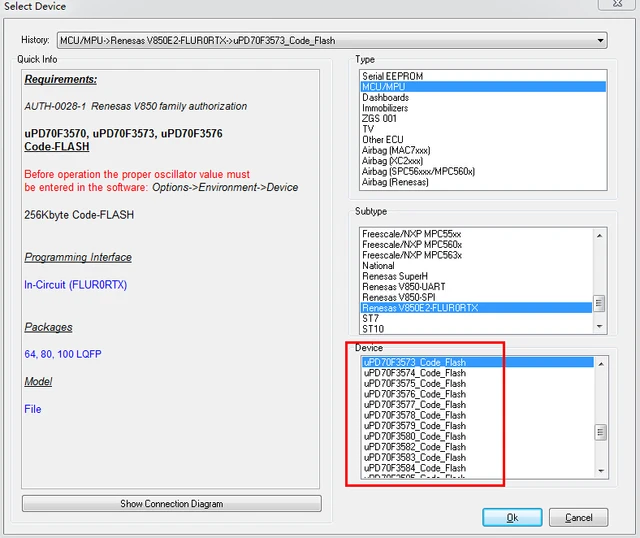
Task: Click Options->Environment->Device text
Action: point(225,187)
